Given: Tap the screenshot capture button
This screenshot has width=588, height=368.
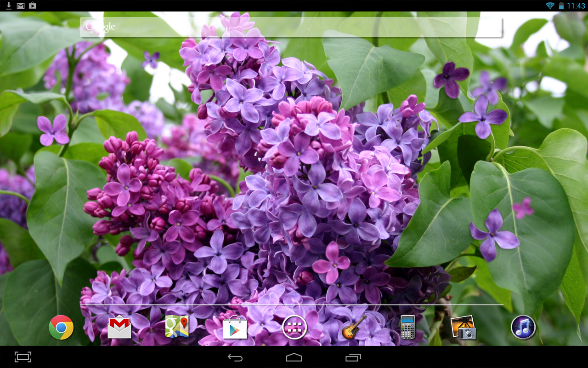Looking at the screenshot, I should [x=23, y=357].
